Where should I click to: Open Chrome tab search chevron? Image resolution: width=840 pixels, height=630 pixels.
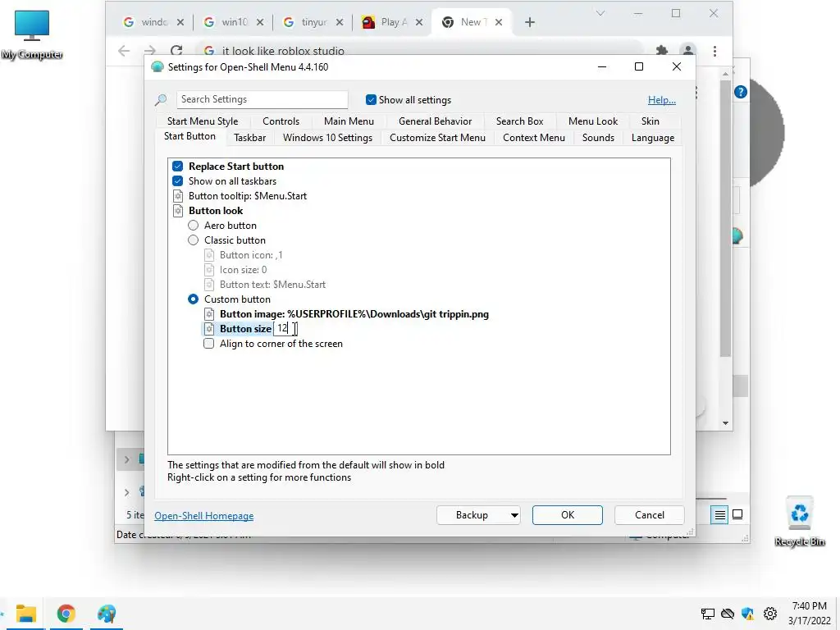click(600, 13)
